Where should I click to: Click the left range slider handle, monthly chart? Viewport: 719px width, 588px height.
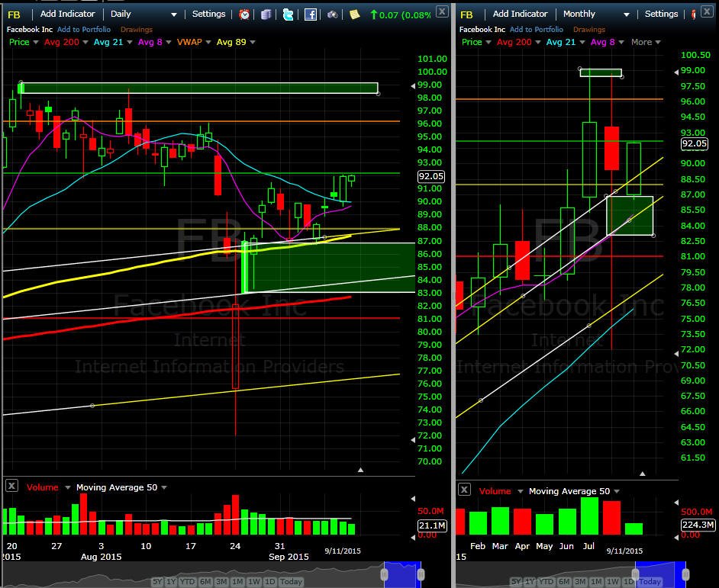[635, 574]
